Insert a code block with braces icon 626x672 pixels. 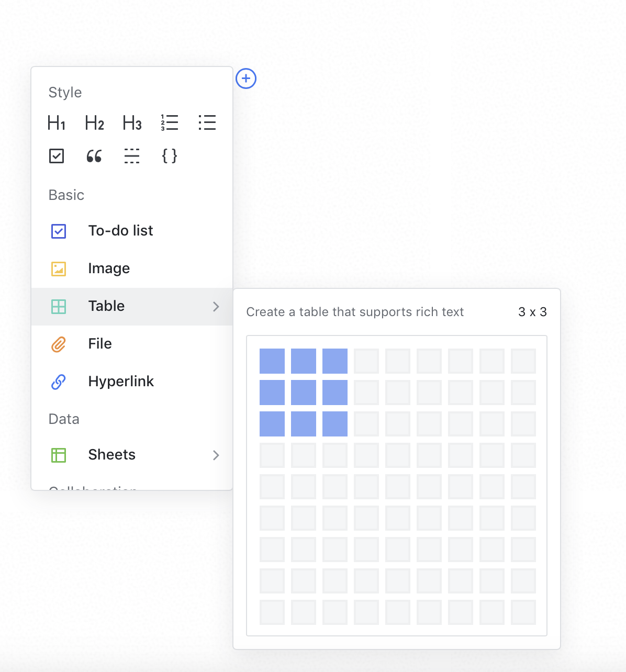coord(170,156)
